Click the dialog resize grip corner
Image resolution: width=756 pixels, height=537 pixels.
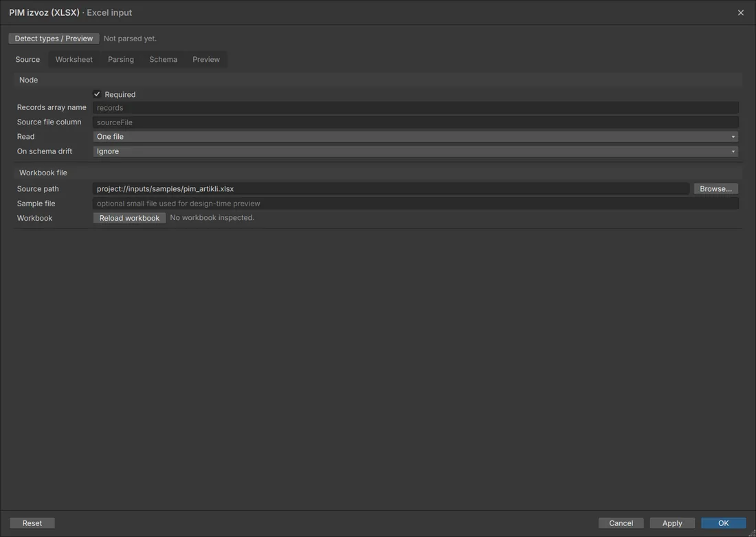click(x=753, y=534)
